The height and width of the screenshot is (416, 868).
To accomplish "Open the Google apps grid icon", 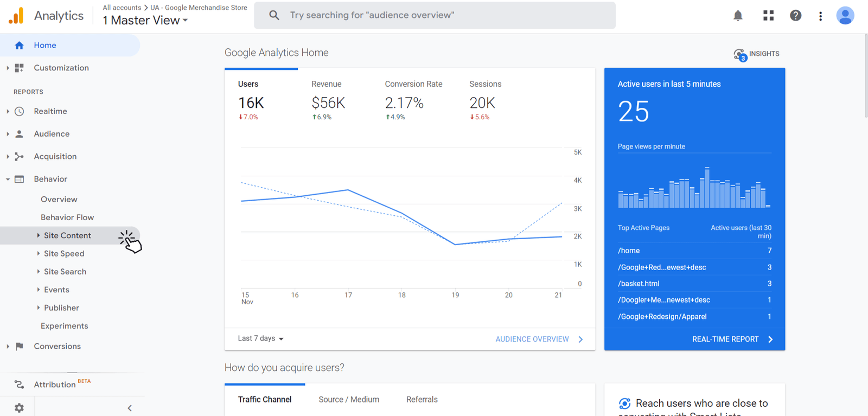I will click(x=768, y=16).
